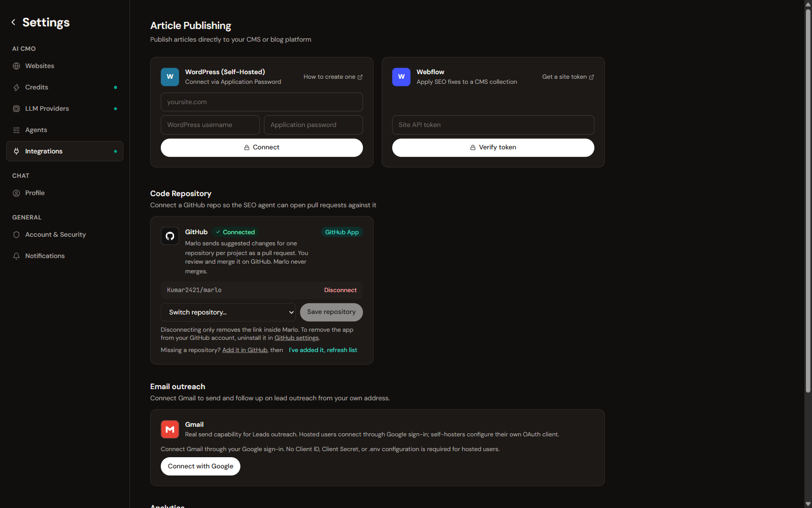812x508 pixels.
Task: Click Save repository button
Action: click(x=331, y=312)
